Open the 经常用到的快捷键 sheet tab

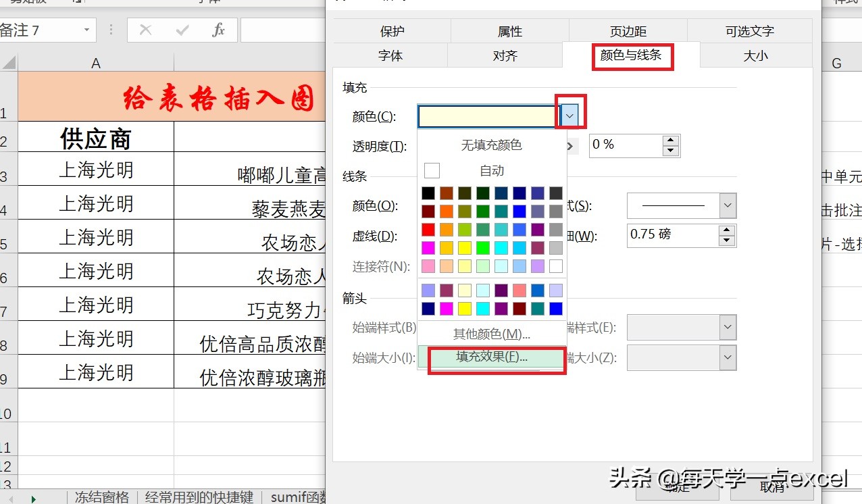[199, 497]
